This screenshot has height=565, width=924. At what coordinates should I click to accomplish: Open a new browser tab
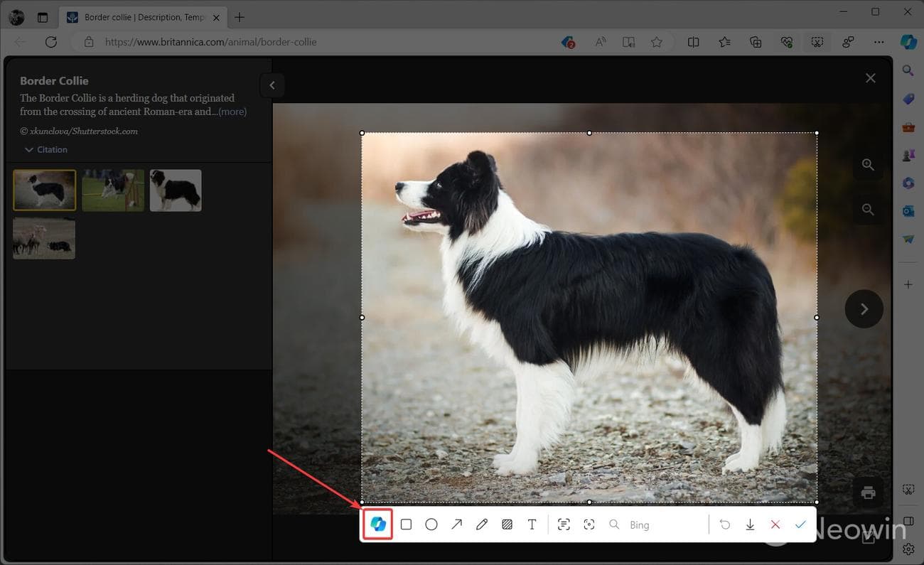pyautogui.click(x=240, y=17)
